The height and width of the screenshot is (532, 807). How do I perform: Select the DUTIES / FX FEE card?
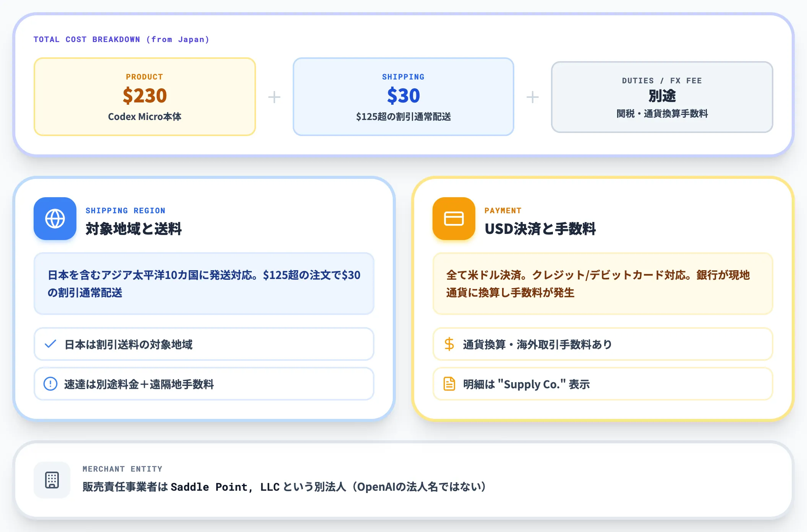(662, 97)
